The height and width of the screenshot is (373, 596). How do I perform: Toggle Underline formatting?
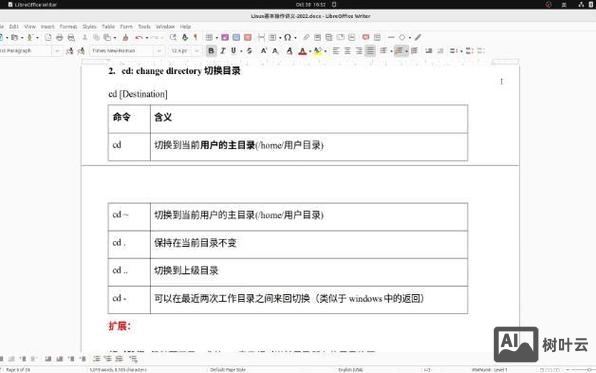point(233,51)
